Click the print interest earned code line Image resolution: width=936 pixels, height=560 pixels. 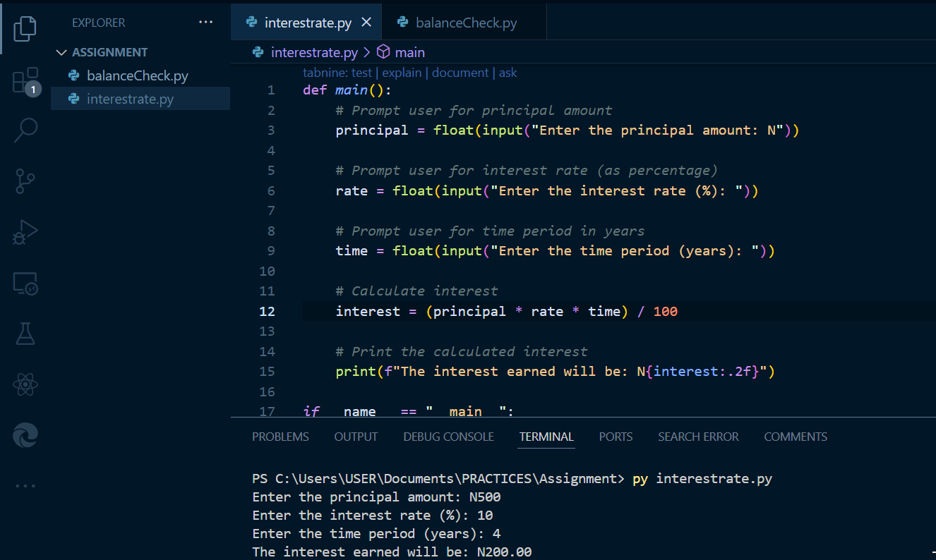555,371
